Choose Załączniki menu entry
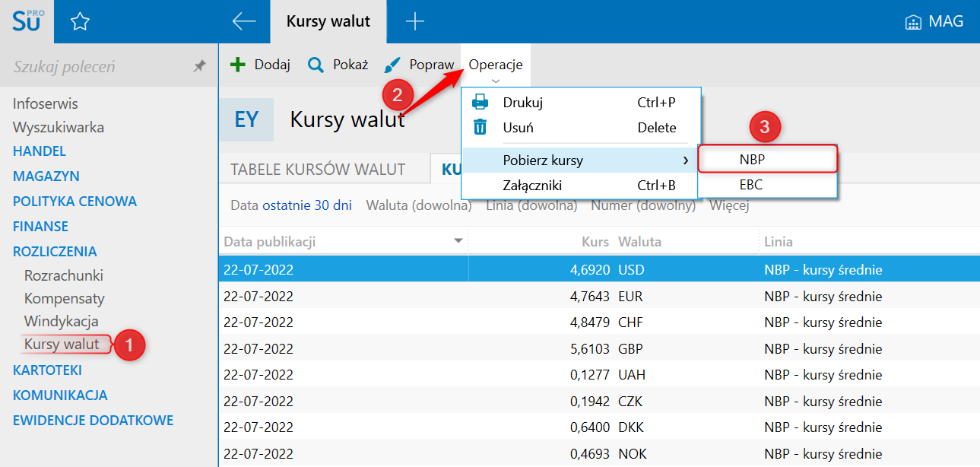 [581, 185]
